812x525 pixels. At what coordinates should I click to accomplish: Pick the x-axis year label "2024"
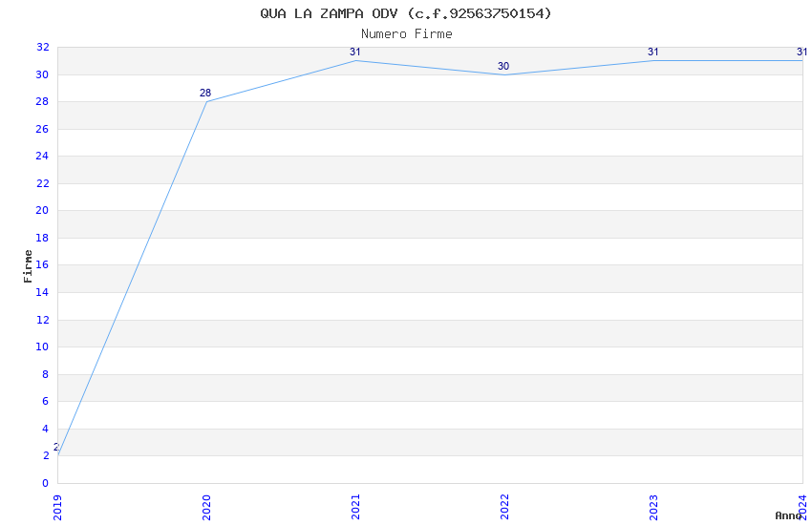(802, 507)
